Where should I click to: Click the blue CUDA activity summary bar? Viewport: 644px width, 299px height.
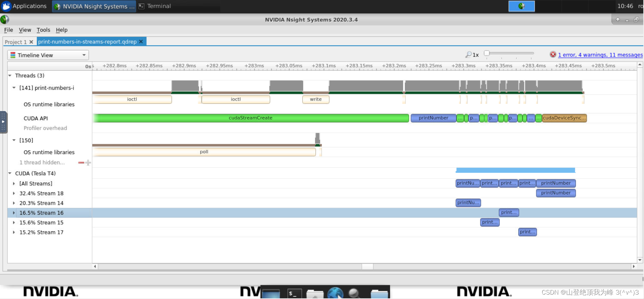coord(516,170)
